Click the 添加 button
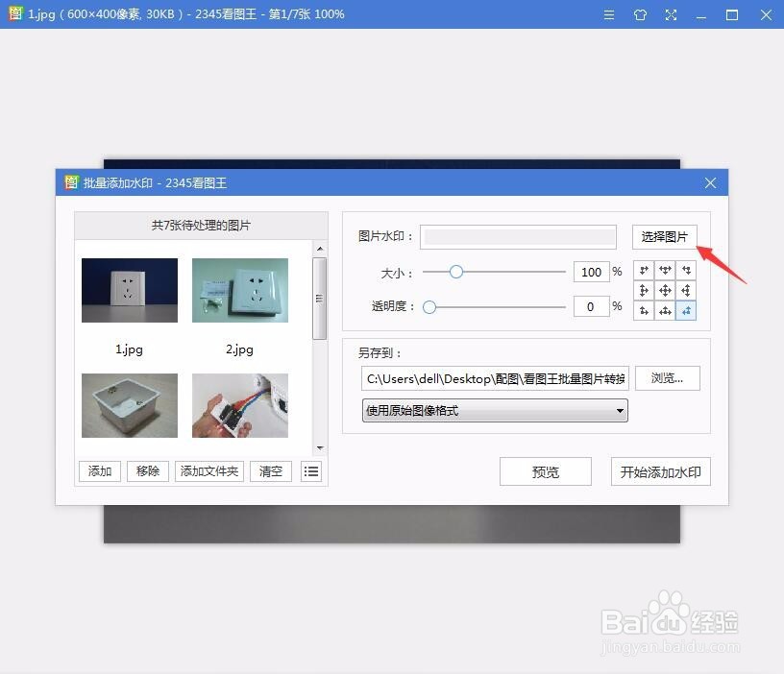The width and height of the screenshot is (784, 674). click(100, 471)
